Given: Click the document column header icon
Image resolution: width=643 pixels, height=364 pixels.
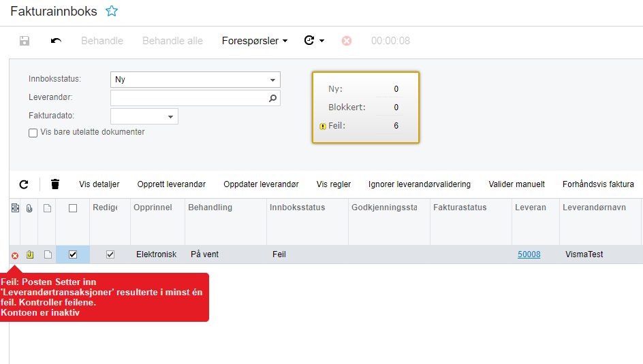Looking at the screenshot, I should point(47,208).
